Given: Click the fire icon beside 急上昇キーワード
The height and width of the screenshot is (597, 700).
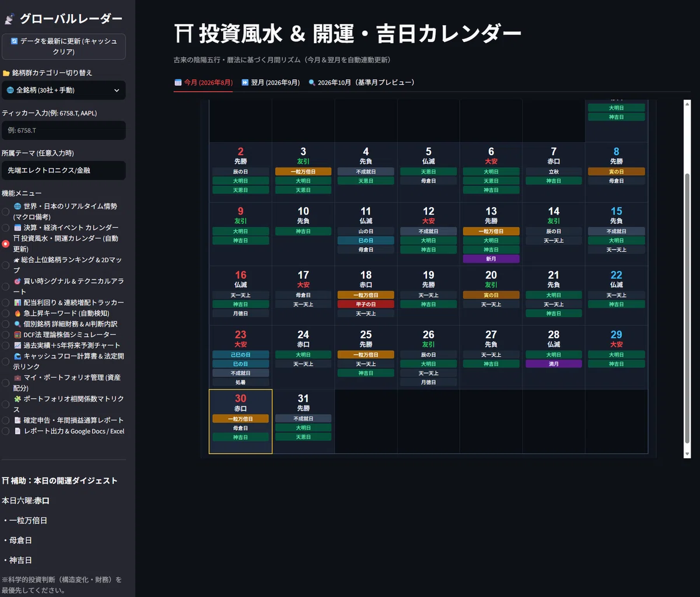Looking at the screenshot, I should (17, 313).
